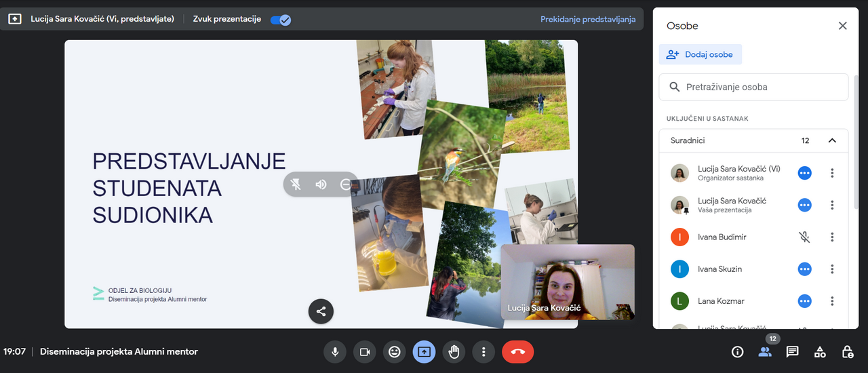The height and width of the screenshot is (373, 868).
Task: Click the orange I avatar of Ivana Budimir
Action: 679,237
